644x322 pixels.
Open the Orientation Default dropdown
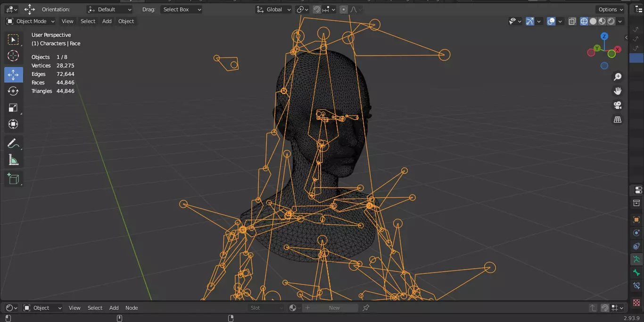click(110, 9)
